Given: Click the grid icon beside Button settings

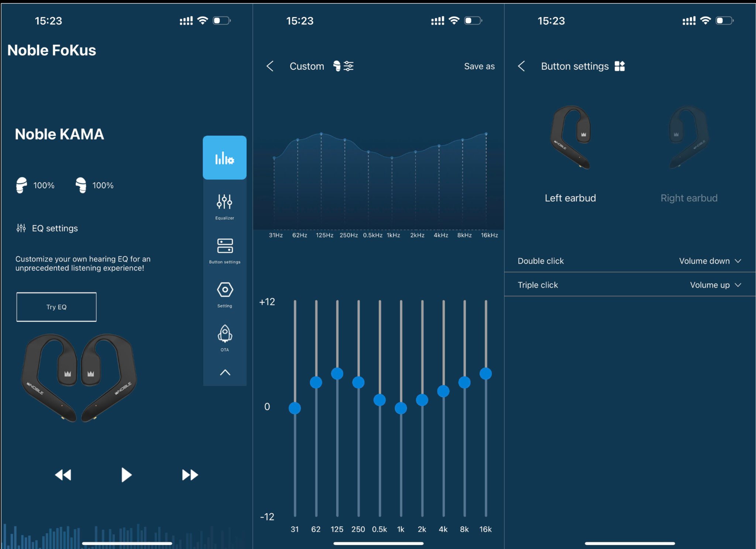Looking at the screenshot, I should pos(620,66).
